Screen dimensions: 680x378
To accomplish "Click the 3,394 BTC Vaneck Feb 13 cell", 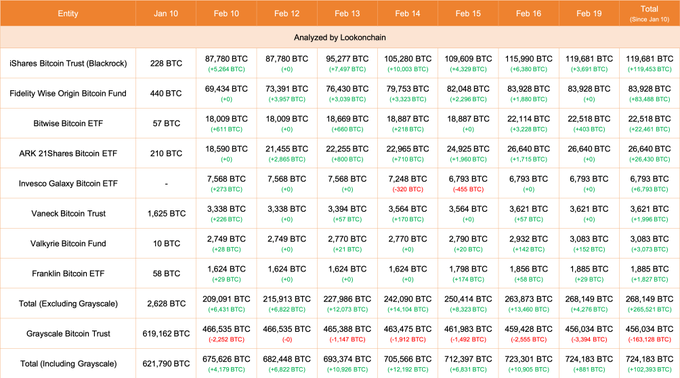I will pyautogui.click(x=347, y=213).
